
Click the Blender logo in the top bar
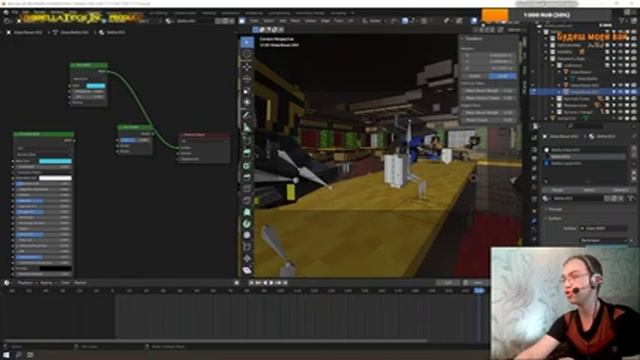point(6,13)
